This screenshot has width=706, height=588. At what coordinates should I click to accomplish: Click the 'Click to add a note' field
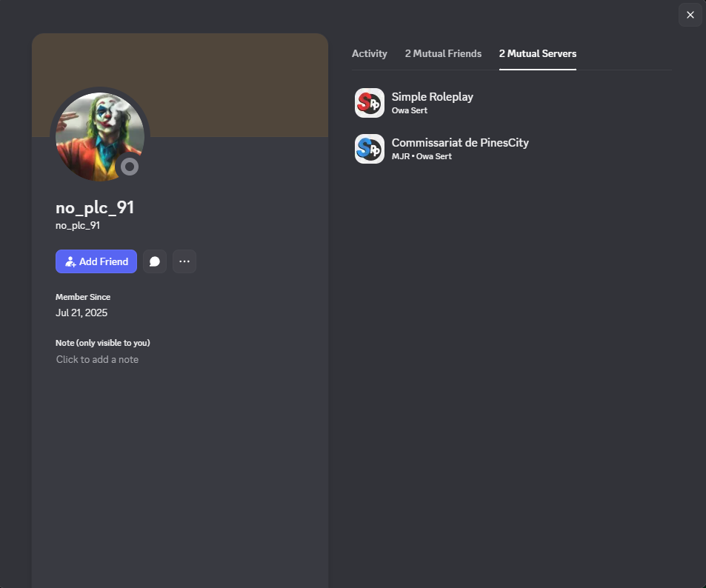[x=98, y=359]
